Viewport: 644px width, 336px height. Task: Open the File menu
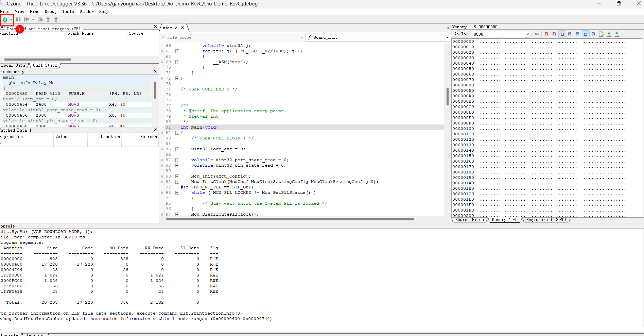click(x=5, y=12)
